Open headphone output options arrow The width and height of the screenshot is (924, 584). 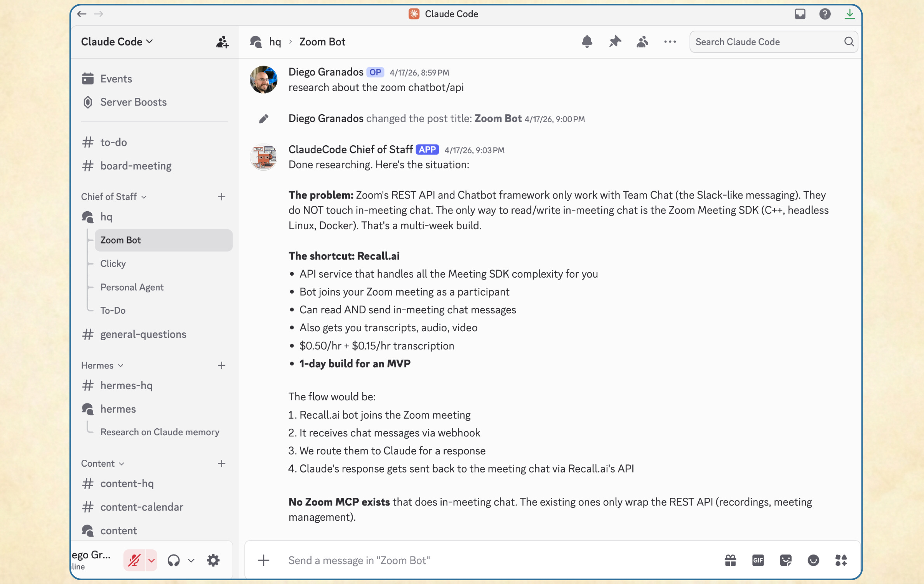(x=191, y=560)
